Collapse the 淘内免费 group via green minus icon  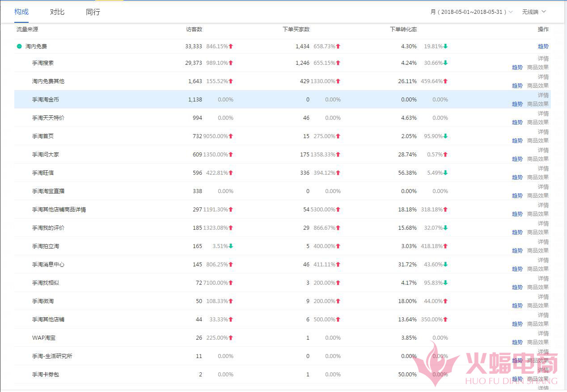[x=19, y=46]
